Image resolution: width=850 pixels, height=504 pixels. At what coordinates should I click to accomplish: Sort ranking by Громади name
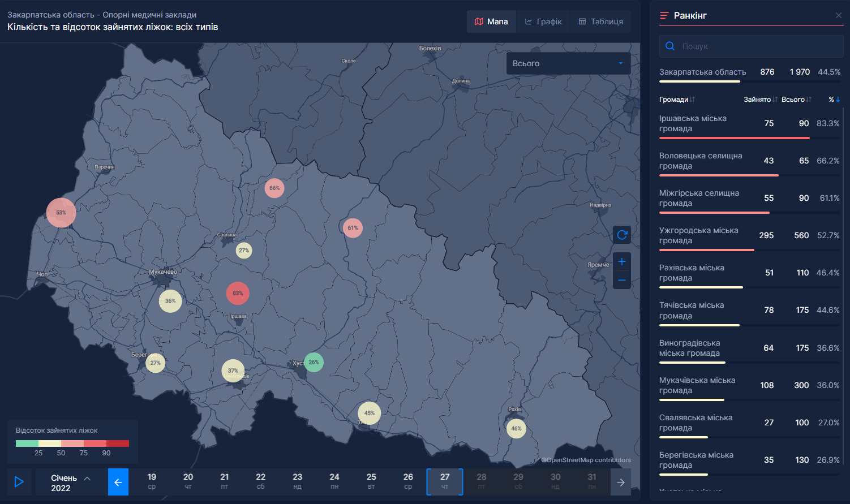pos(677,100)
